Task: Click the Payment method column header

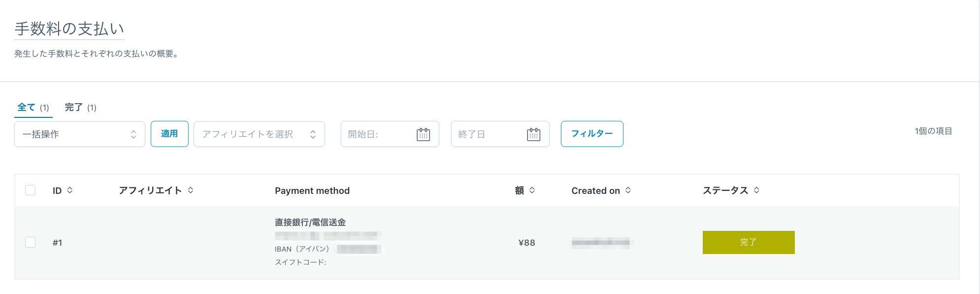Action: click(x=312, y=191)
